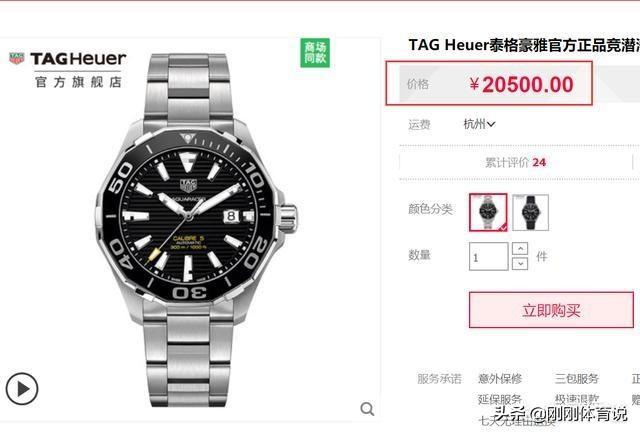This screenshot has height=434, width=640.
Task: Click the 三包服务 service link
Action: [577, 378]
